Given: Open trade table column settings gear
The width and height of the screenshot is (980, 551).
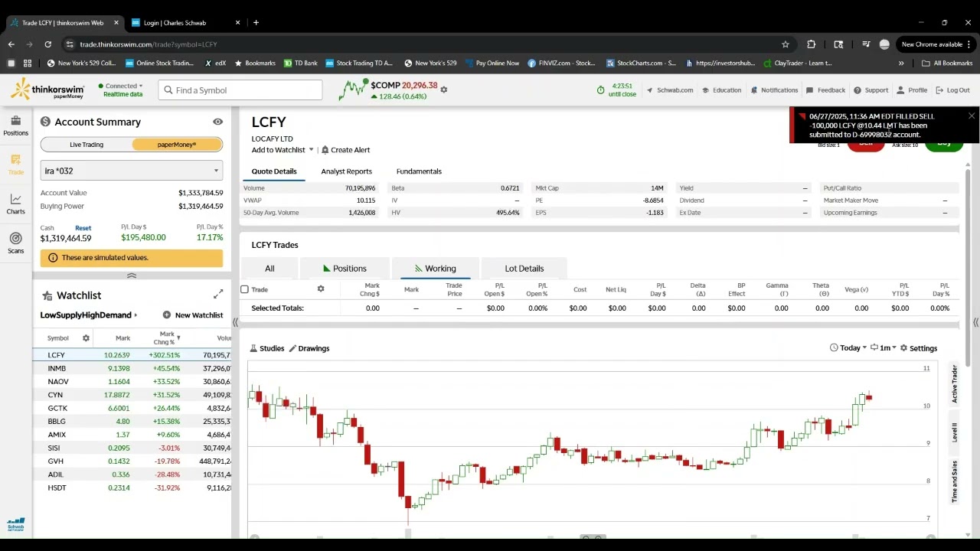Looking at the screenshot, I should pyautogui.click(x=320, y=289).
